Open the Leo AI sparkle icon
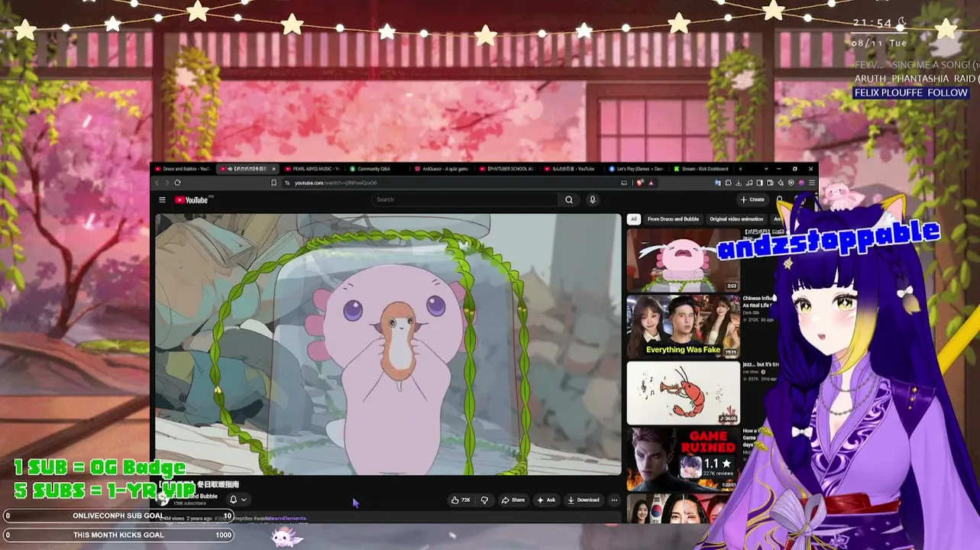 (x=781, y=183)
